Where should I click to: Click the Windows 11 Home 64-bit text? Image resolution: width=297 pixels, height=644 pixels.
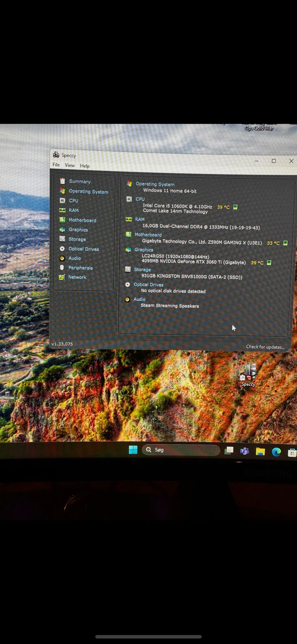point(170,191)
